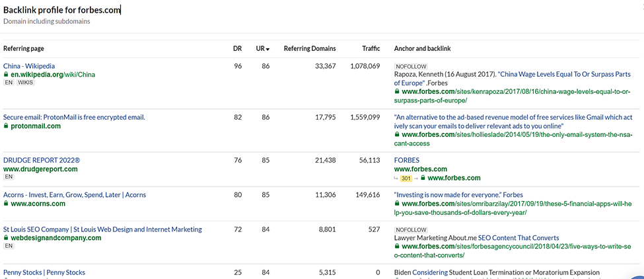Click Traffic value 1,078,069
This screenshot has height=279, width=644.
tap(365, 65)
